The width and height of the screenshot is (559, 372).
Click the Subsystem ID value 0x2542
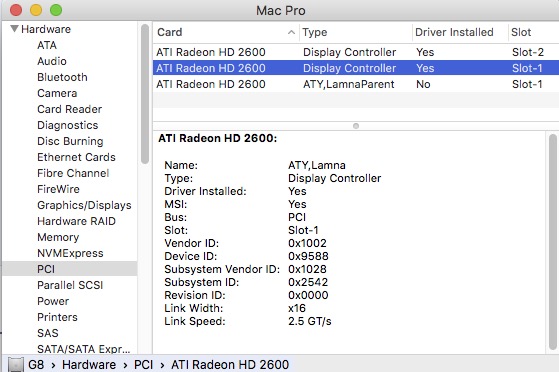[x=308, y=282]
